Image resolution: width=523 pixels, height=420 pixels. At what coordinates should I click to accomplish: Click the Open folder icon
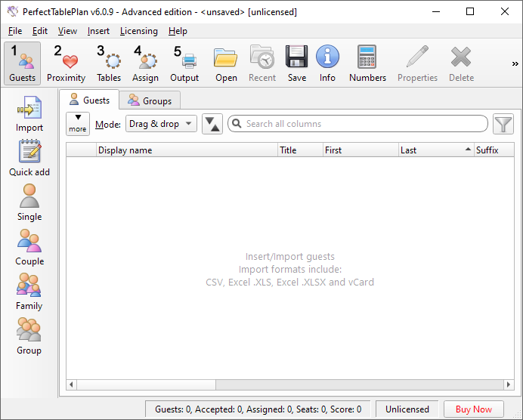pyautogui.click(x=226, y=63)
